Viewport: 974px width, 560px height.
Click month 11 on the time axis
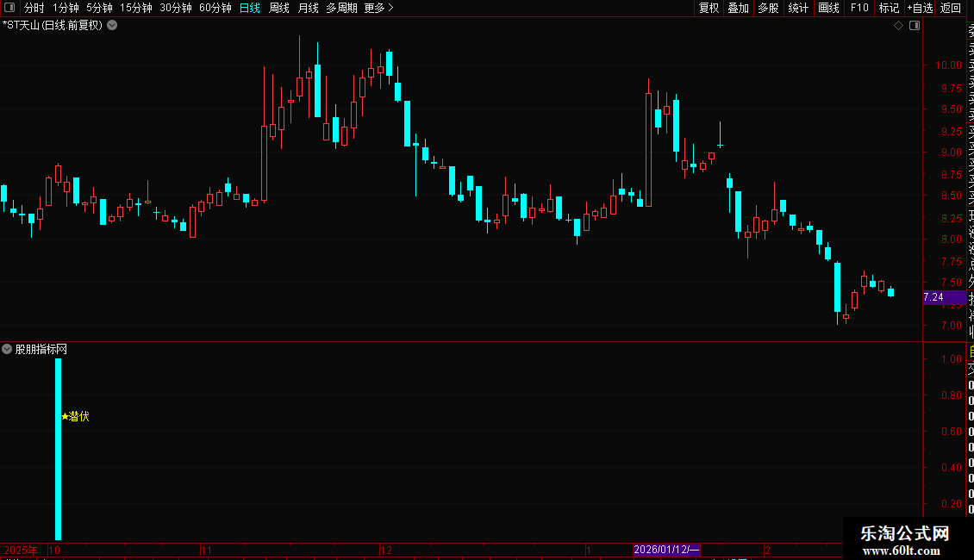coord(206,550)
